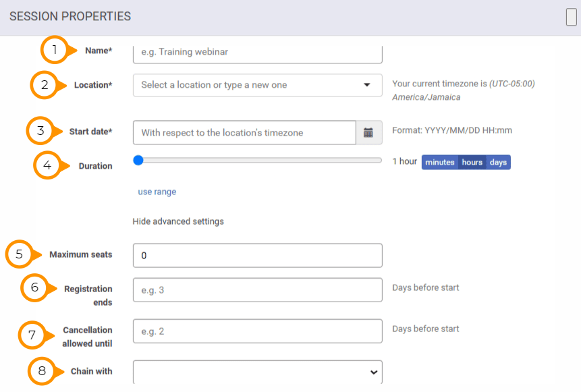Image resolution: width=581 pixels, height=392 pixels.
Task: Collapse via Hide advanced settings
Action: tap(178, 221)
